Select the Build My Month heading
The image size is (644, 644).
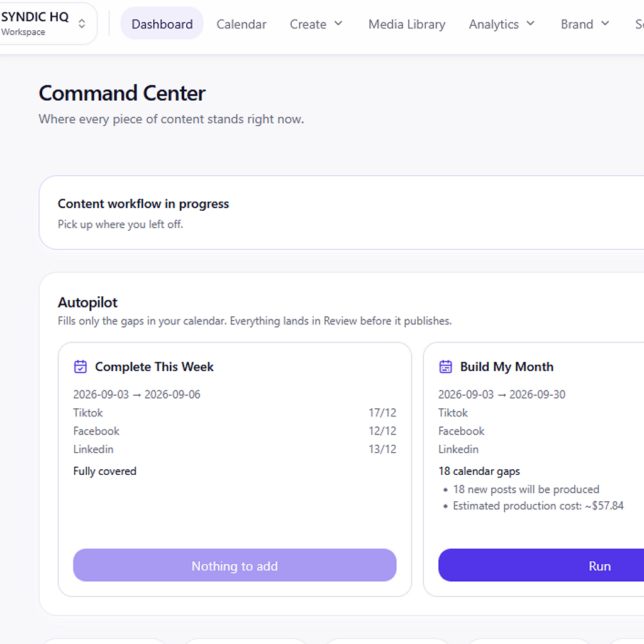coord(507,367)
